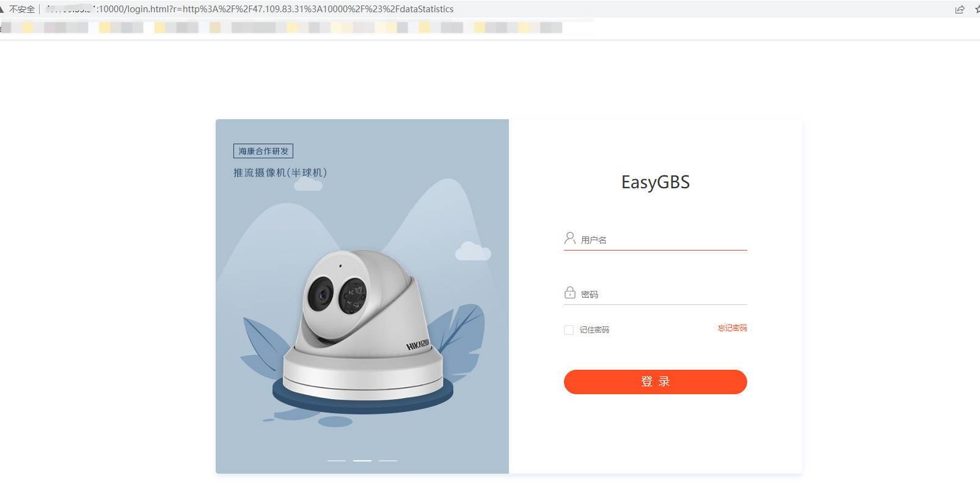Click the browser URL address text
This screenshot has height=503, width=980.
[250, 9]
